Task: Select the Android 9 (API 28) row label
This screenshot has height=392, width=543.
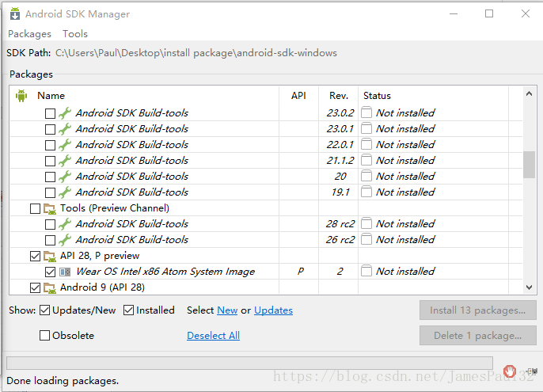Action: [103, 287]
